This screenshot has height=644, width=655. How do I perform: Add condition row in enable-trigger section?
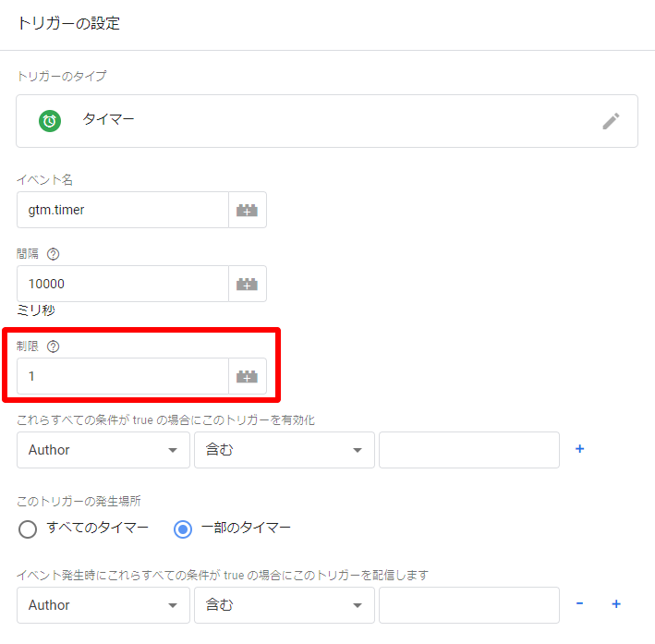(x=579, y=449)
